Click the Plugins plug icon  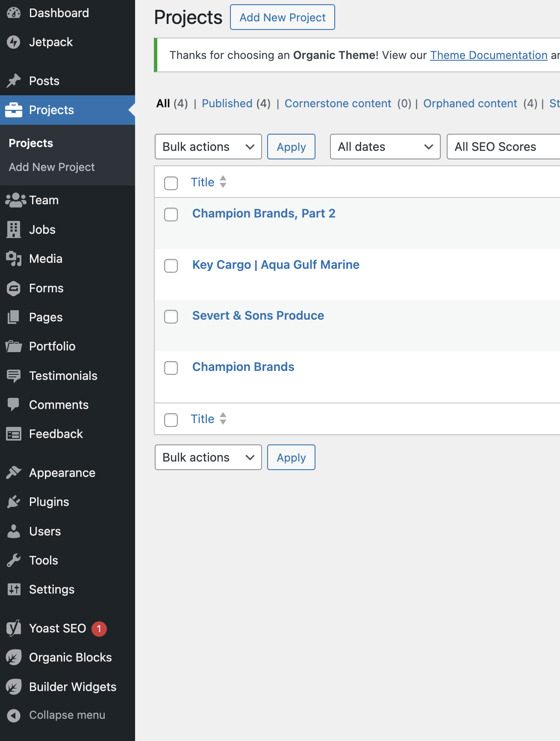click(x=14, y=502)
